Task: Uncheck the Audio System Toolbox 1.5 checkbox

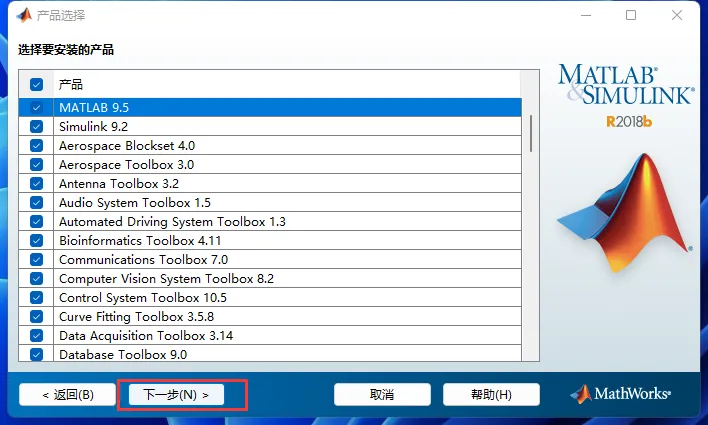Action: (36, 202)
